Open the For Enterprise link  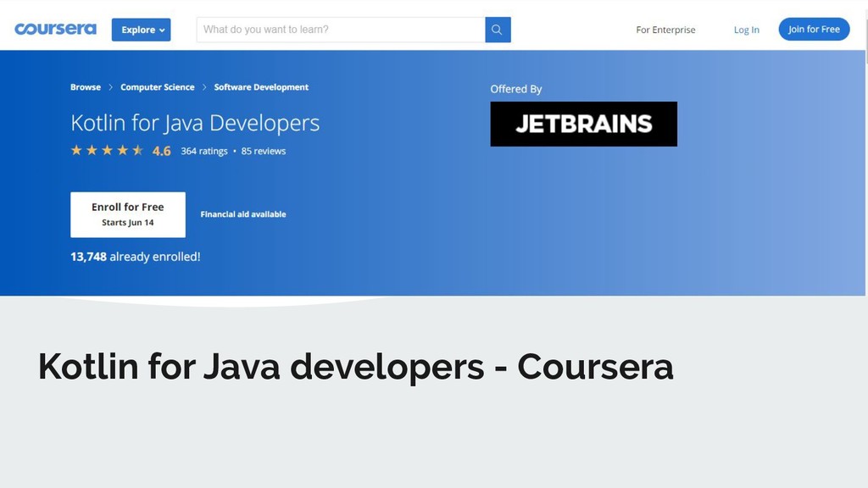(665, 30)
